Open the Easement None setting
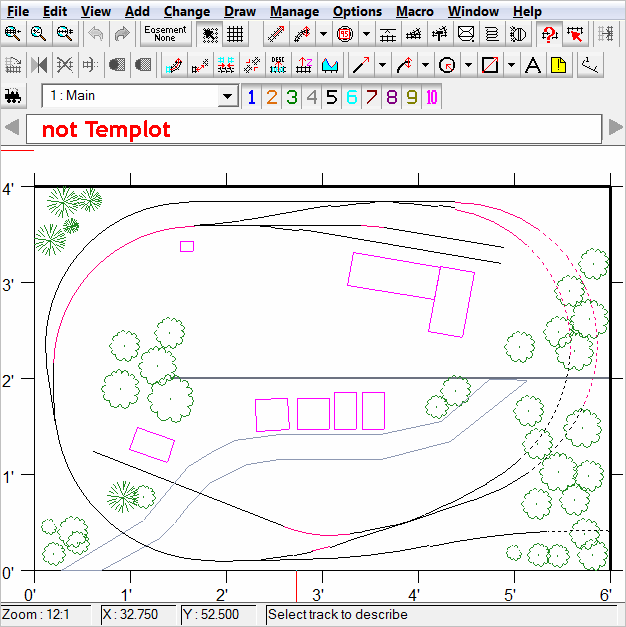 click(165, 34)
